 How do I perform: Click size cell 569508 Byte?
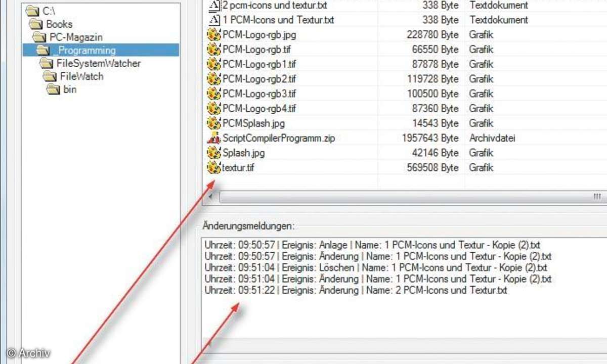[x=432, y=167]
